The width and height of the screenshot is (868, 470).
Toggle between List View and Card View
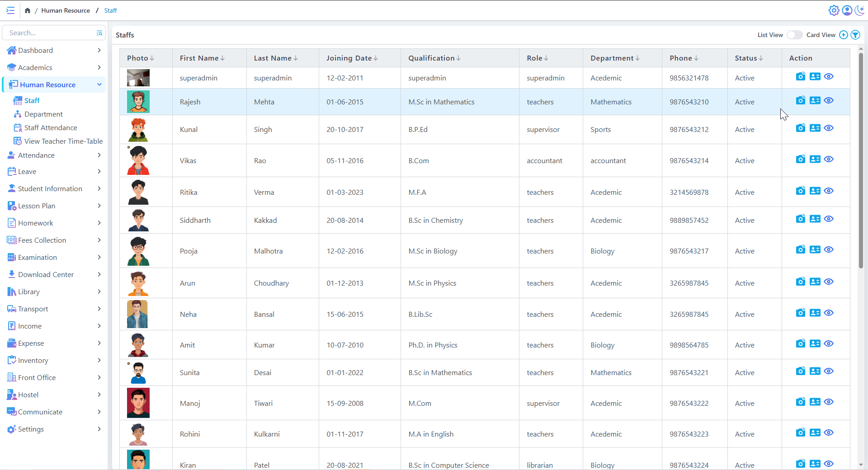[794, 35]
